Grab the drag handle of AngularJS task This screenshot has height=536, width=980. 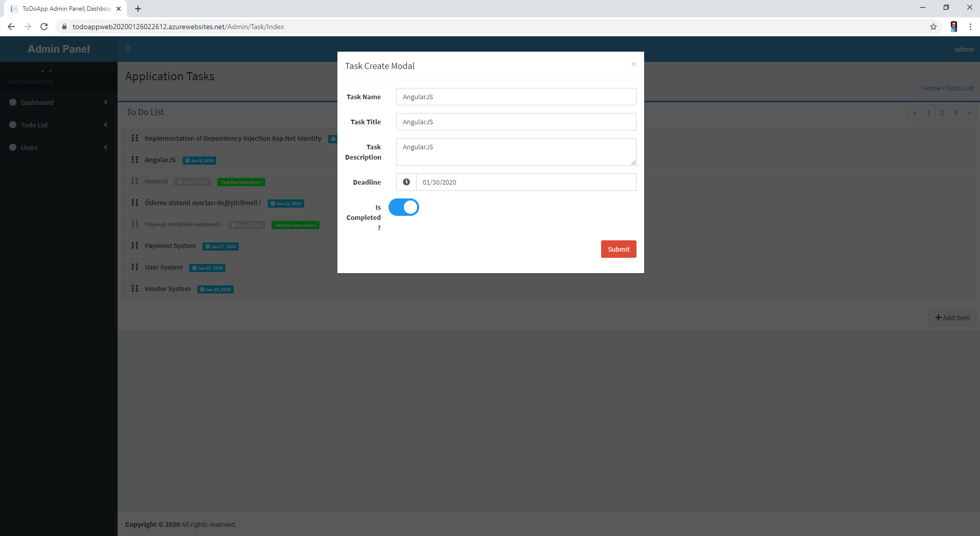coord(135,160)
